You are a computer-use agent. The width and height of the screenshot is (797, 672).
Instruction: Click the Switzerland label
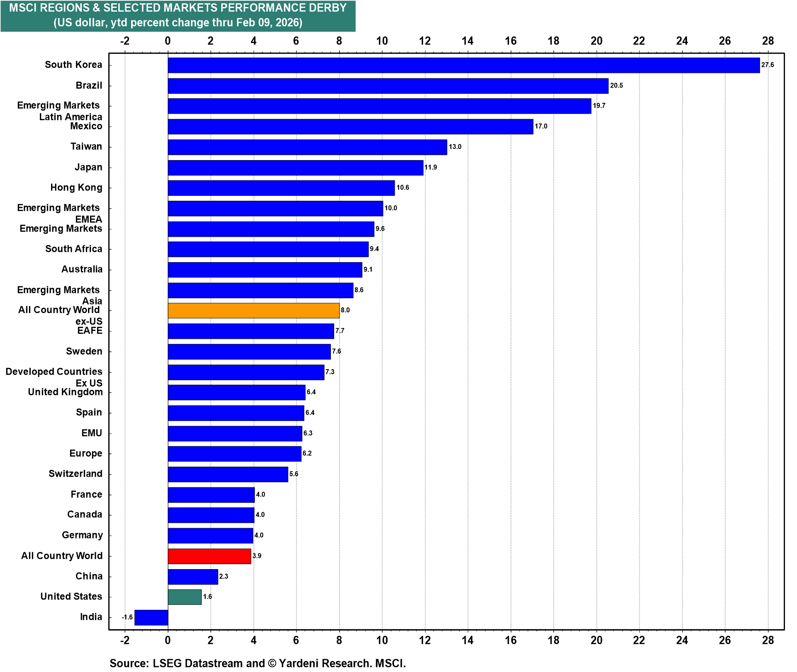(75, 474)
